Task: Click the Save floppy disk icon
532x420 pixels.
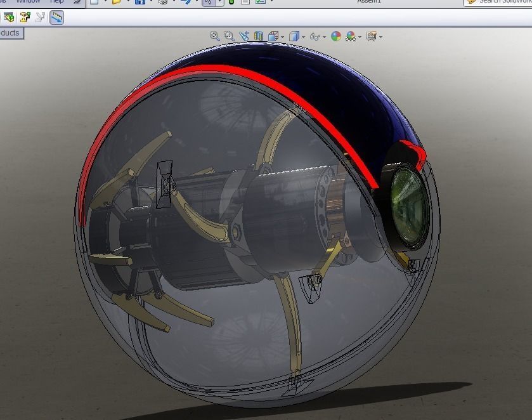Action: click(x=139, y=2)
